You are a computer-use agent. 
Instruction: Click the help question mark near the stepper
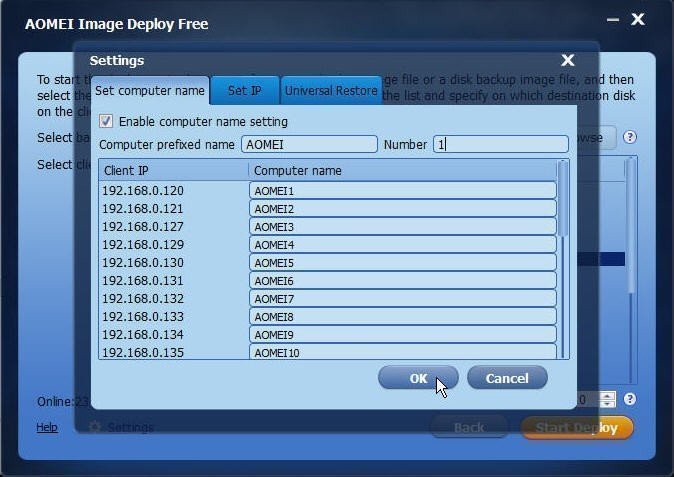[x=630, y=399]
